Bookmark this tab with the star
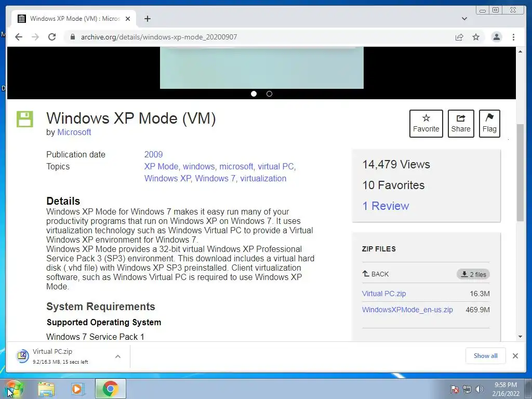Image resolution: width=532 pixels, height=399 pixels. 476,37
